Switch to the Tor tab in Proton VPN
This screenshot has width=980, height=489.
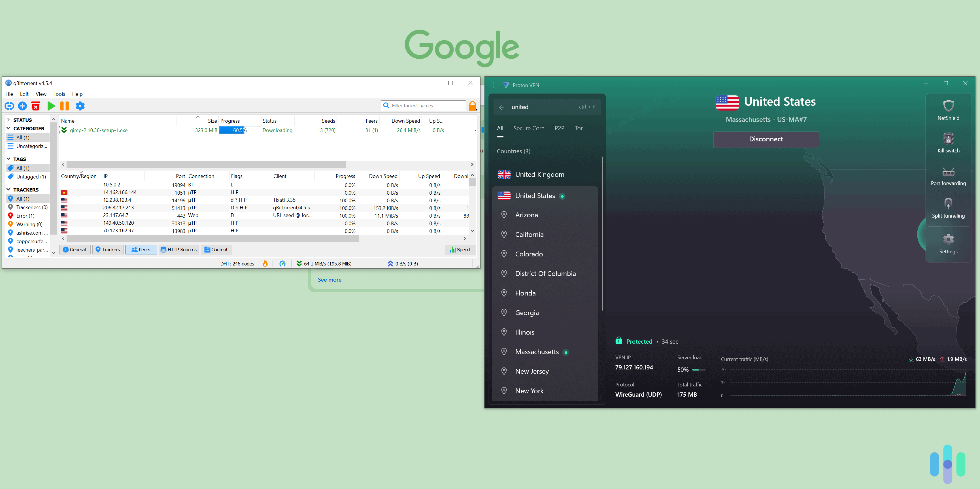[579, 128]
